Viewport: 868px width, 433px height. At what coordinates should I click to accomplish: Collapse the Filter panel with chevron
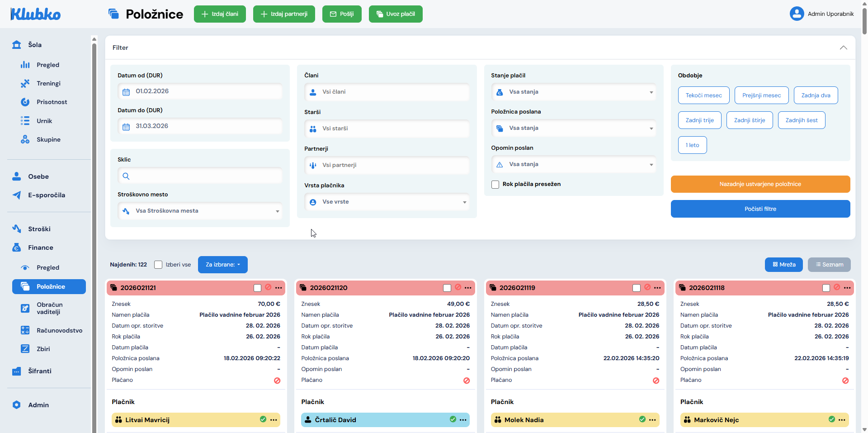[x=843, y=48]
